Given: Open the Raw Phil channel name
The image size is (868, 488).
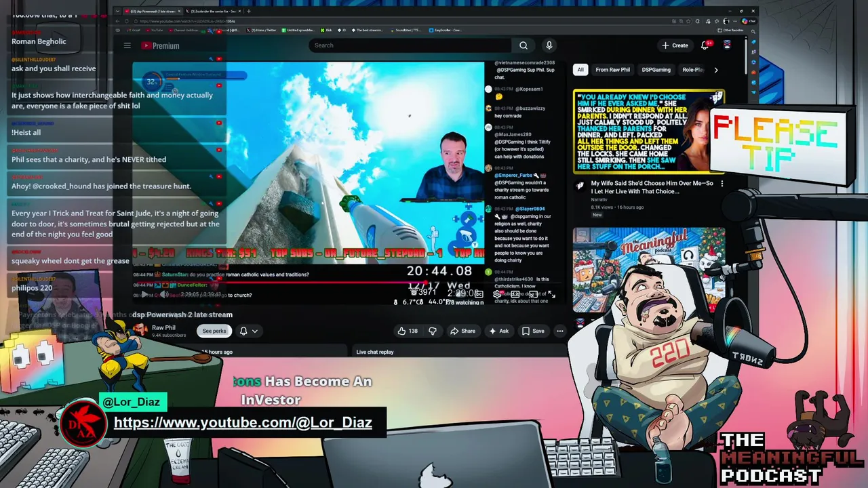Looking at the screenshot, I should tap(163, 327).
